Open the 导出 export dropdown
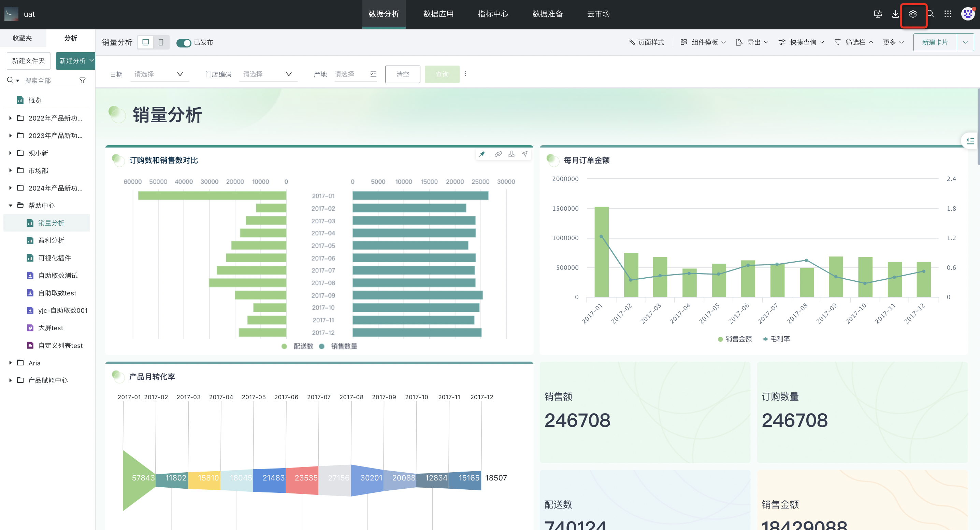Viewport: 980px width, 530px height. [x=752, y=42]
